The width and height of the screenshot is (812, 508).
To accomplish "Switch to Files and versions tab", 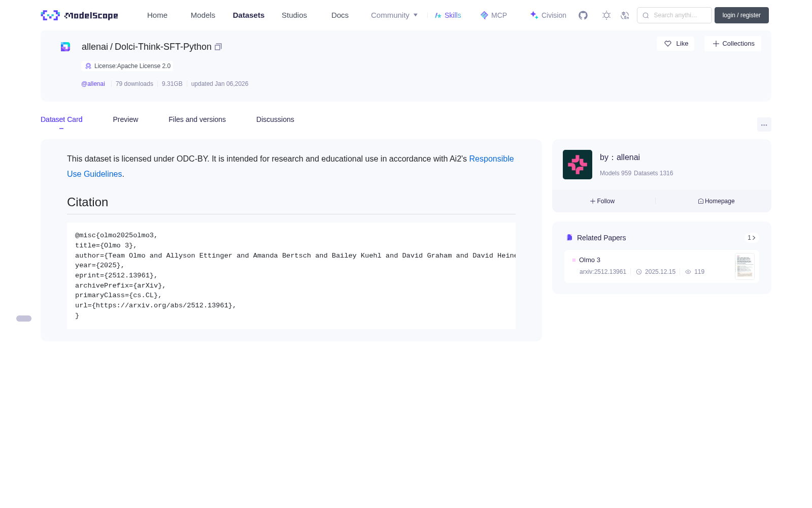I will [197, 119].
